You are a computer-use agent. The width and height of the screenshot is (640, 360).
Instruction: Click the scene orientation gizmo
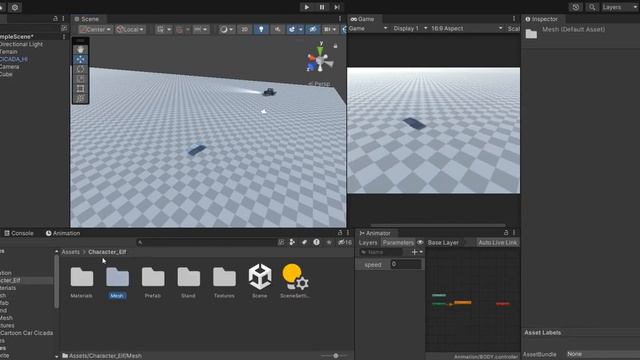tap(320, 60)
